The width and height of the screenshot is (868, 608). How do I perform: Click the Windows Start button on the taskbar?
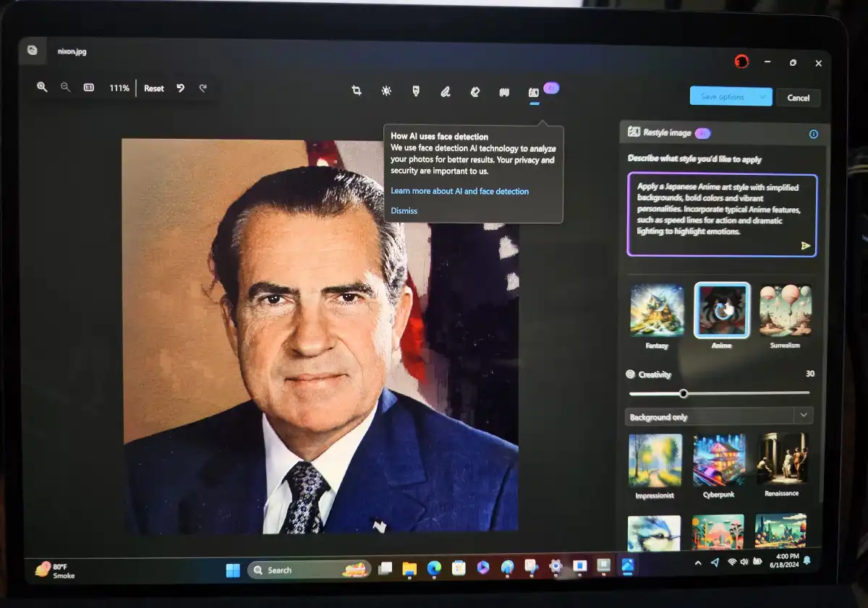click(x=233, y=570)
